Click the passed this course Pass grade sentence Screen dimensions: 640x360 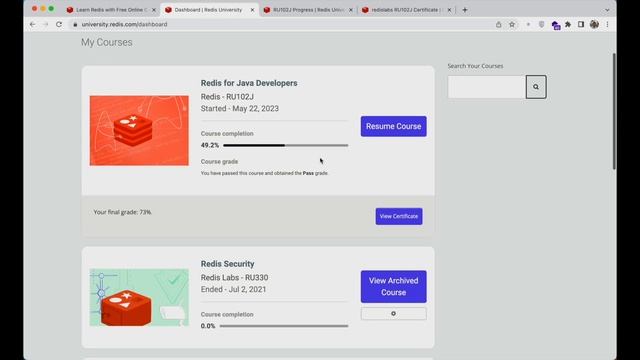264,173
